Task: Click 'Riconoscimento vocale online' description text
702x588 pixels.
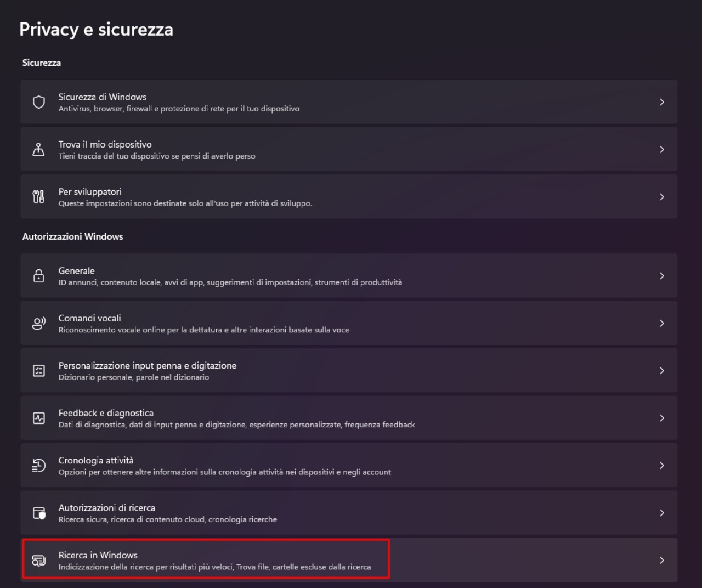Action: click(204, 330)
